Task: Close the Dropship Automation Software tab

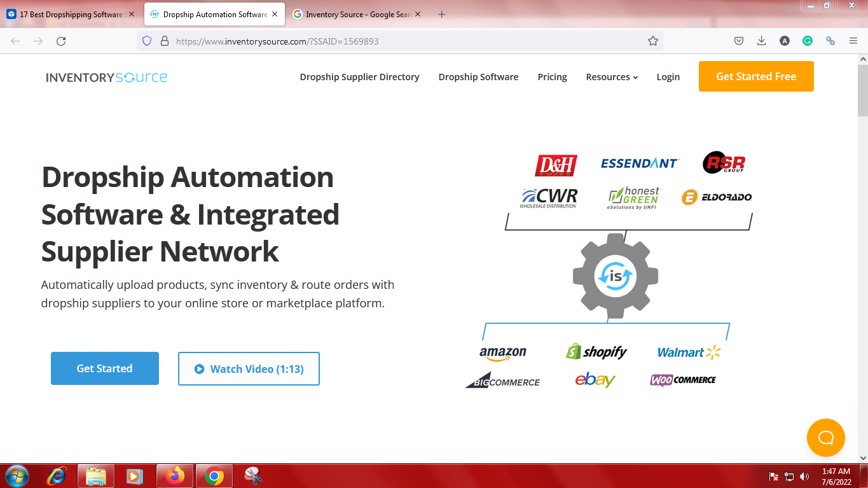Action: pyautogui.click(x=276, y=14)
